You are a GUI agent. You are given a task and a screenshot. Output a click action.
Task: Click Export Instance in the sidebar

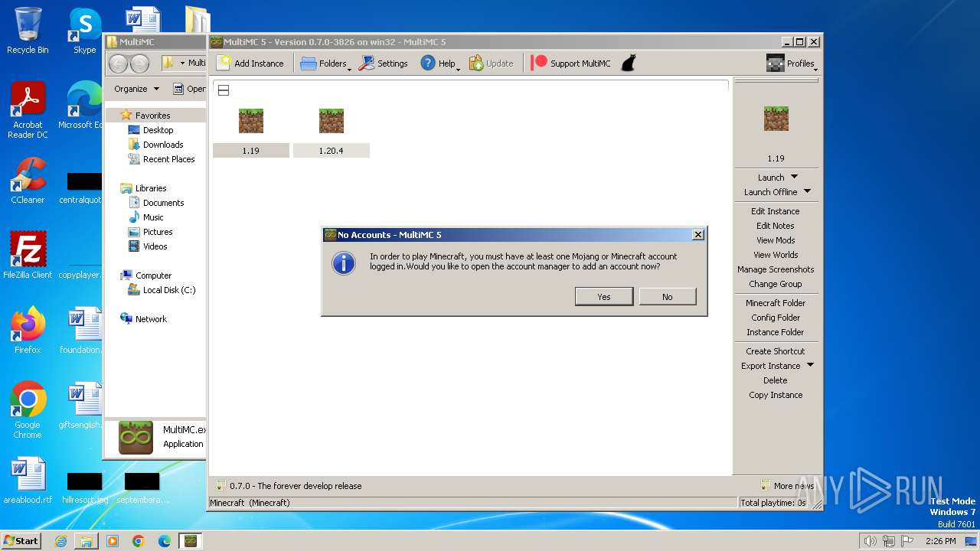click(x=769, y=366)
